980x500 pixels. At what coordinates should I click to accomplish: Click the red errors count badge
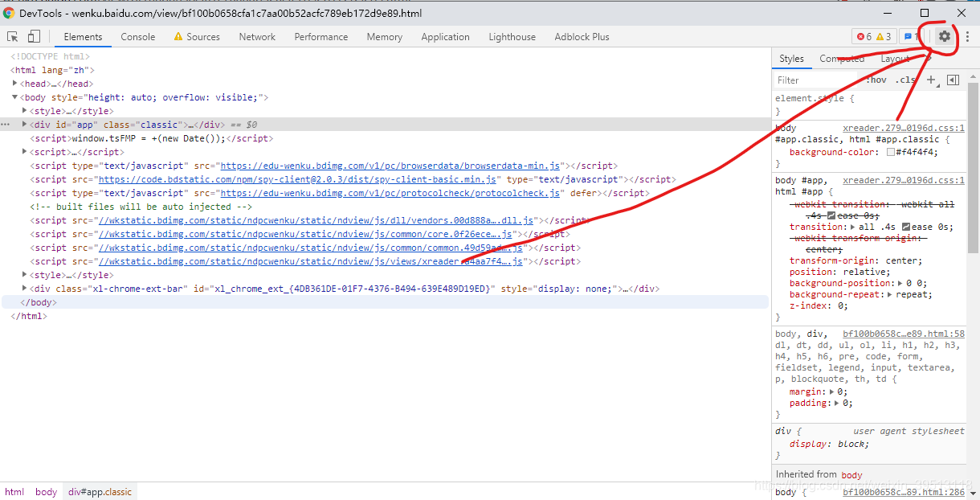864,37
